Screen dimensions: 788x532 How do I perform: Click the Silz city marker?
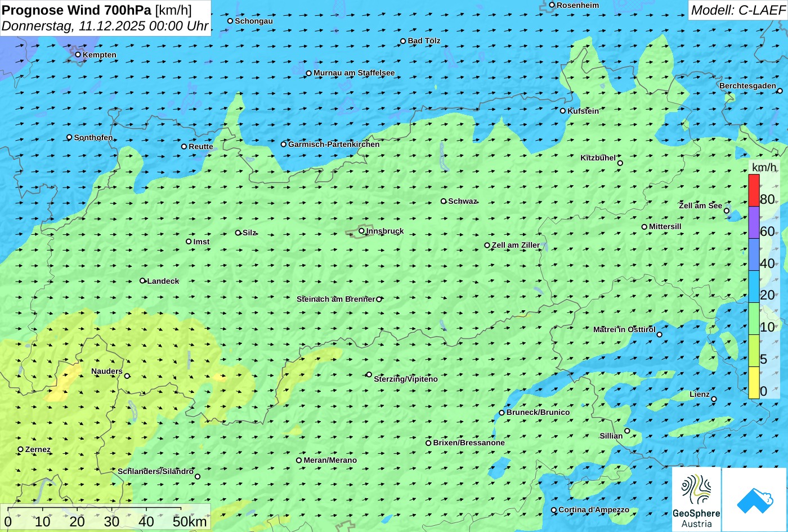[x=238, y=233]
